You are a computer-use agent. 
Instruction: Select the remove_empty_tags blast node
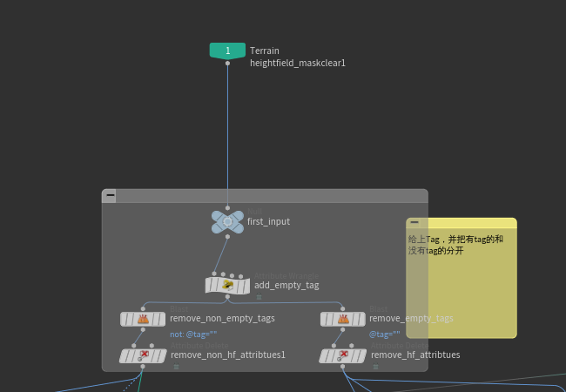342,319
